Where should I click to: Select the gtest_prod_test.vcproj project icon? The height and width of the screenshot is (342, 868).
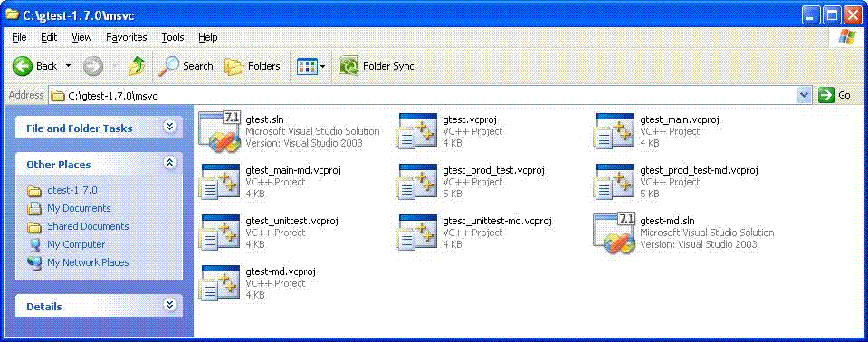pyautogui.click(x=417, y=181)
